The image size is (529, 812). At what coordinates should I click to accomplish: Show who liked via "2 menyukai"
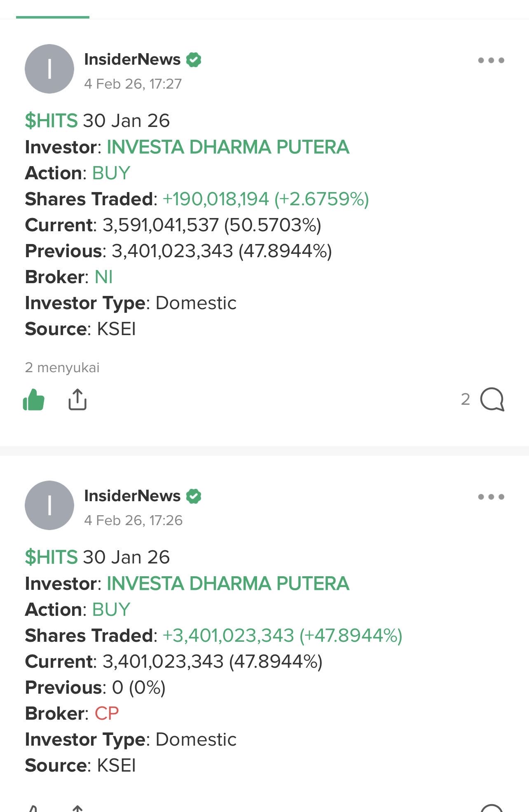[62, 367]
